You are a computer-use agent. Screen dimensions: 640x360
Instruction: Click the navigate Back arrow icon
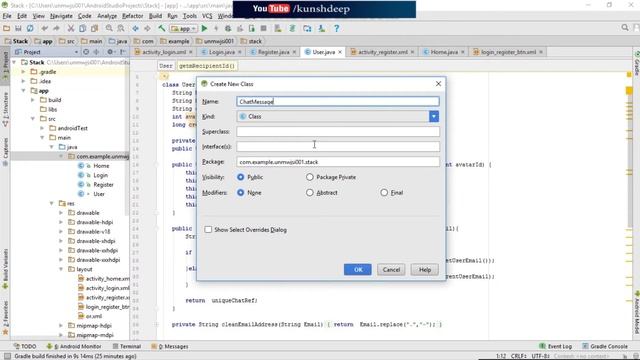pyautogui.click(x=136, y=29)
